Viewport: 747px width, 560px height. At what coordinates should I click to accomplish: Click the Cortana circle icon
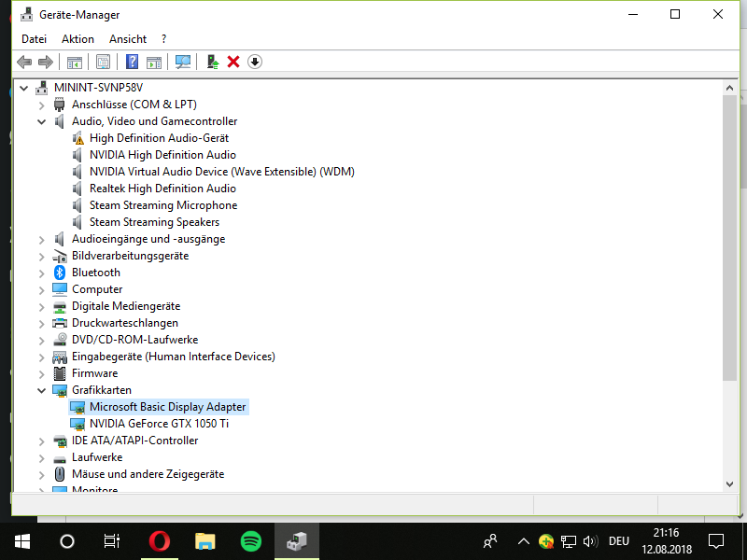point(67,541)
